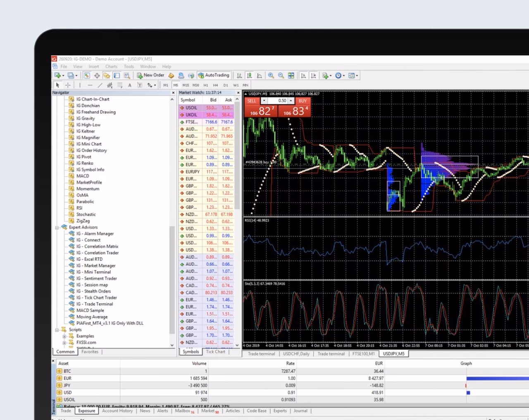Viewport: 529px width, 420px height.
Task: Select the Crosshair tool
Action: [x=67, y=85]
